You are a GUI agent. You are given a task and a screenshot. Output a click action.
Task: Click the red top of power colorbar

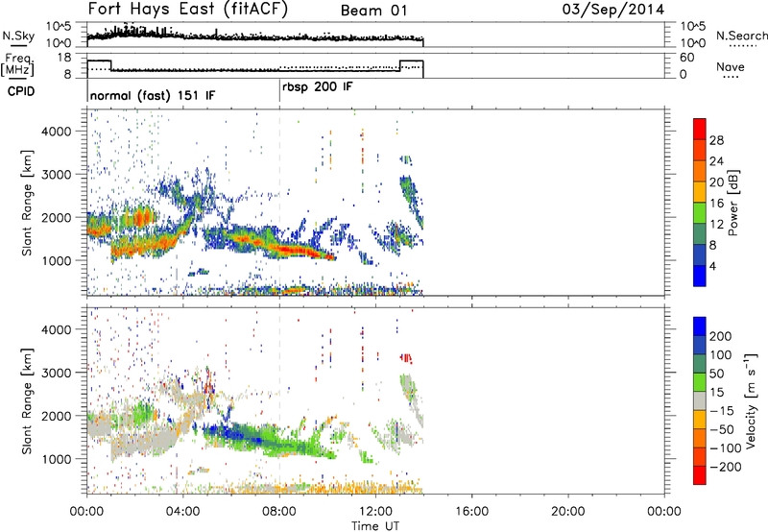coord(700,130)
